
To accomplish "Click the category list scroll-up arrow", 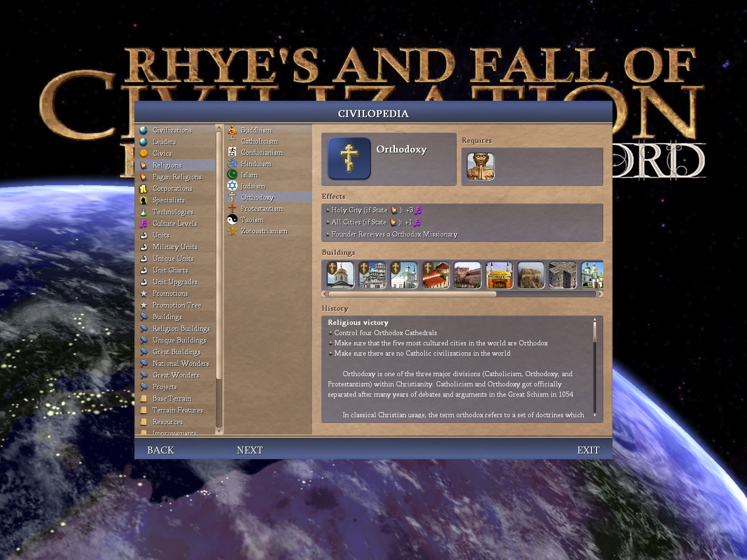I will [219, 127].
